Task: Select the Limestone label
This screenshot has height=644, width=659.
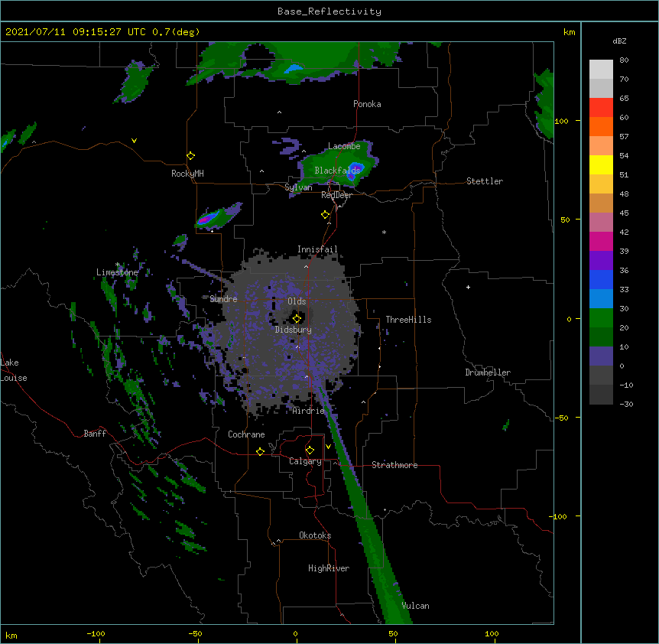Action: pyautogui.click(x=117, y=272)
